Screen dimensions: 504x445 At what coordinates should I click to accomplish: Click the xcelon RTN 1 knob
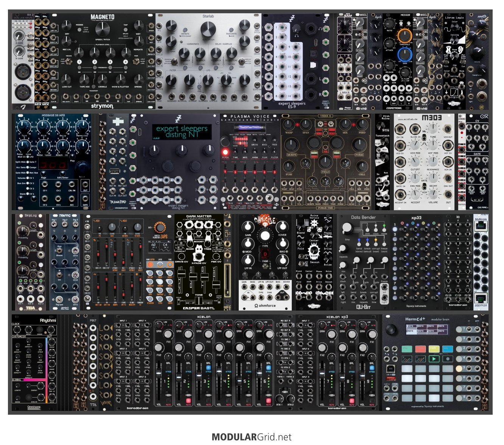280,399
